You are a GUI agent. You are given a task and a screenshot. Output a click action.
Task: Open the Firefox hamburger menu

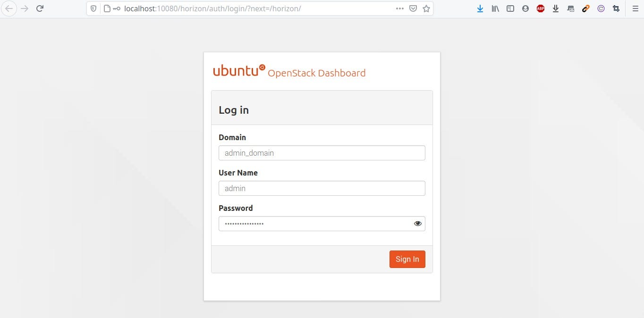pos(635,8)
